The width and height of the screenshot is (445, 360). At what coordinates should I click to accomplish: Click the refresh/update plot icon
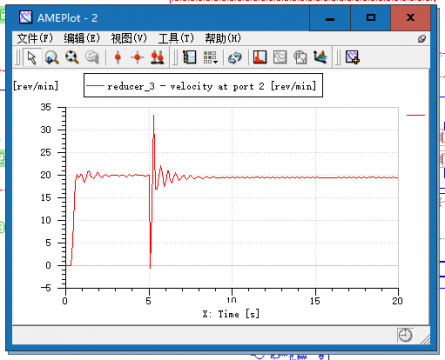click(235, 57)
